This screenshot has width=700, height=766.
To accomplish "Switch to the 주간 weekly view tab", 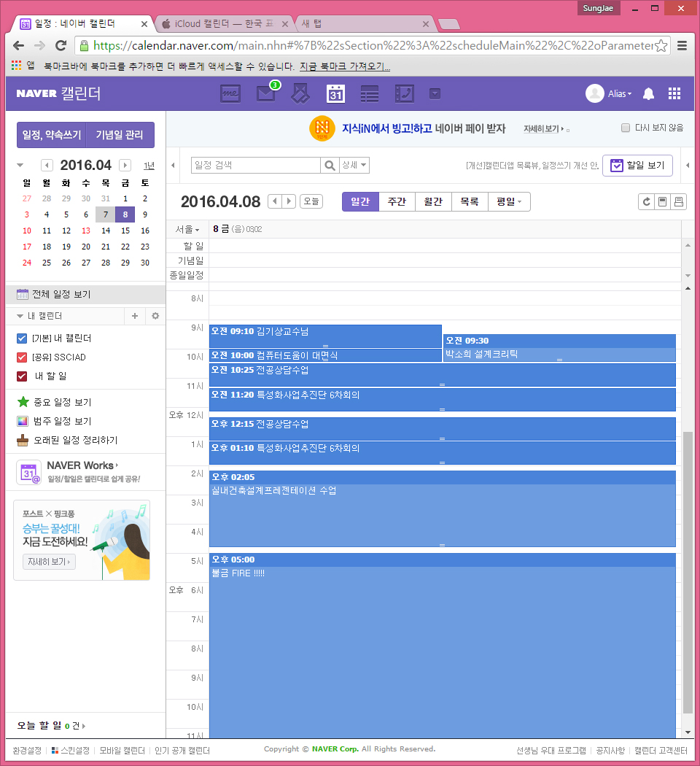I will point(397,202).
